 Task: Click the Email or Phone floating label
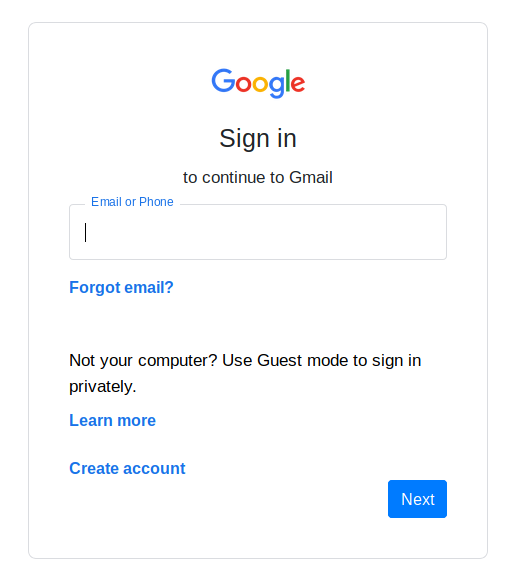pyautogui.click(x=132, y=202)
